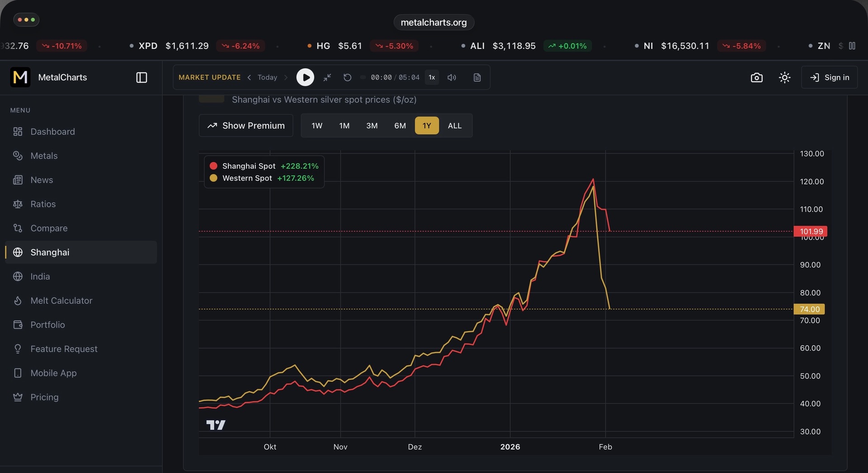Click the Sign in button

(x=829, y=77)
